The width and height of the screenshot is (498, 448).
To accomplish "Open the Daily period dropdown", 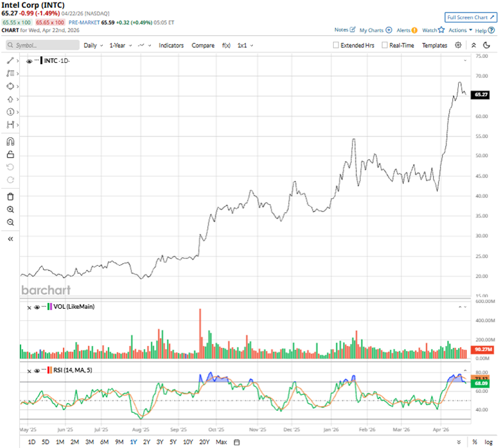I will (93, 46).
